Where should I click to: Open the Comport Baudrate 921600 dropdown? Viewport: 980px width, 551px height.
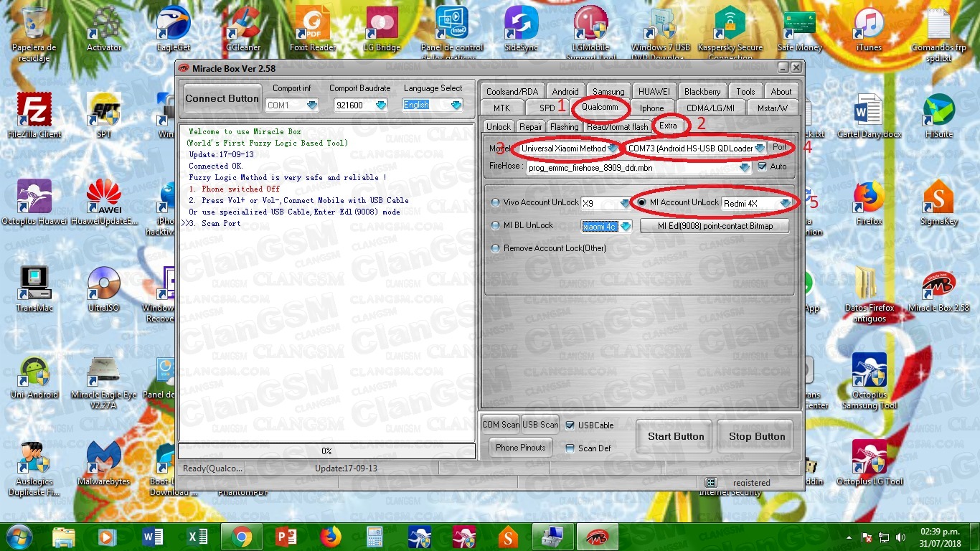coord(381,105)
